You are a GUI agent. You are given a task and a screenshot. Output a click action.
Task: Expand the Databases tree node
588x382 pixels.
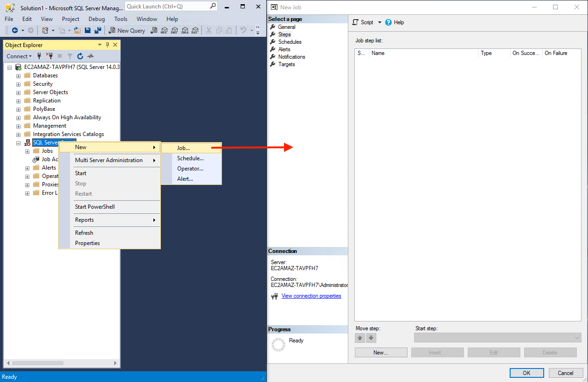click(x=18, y=75)
